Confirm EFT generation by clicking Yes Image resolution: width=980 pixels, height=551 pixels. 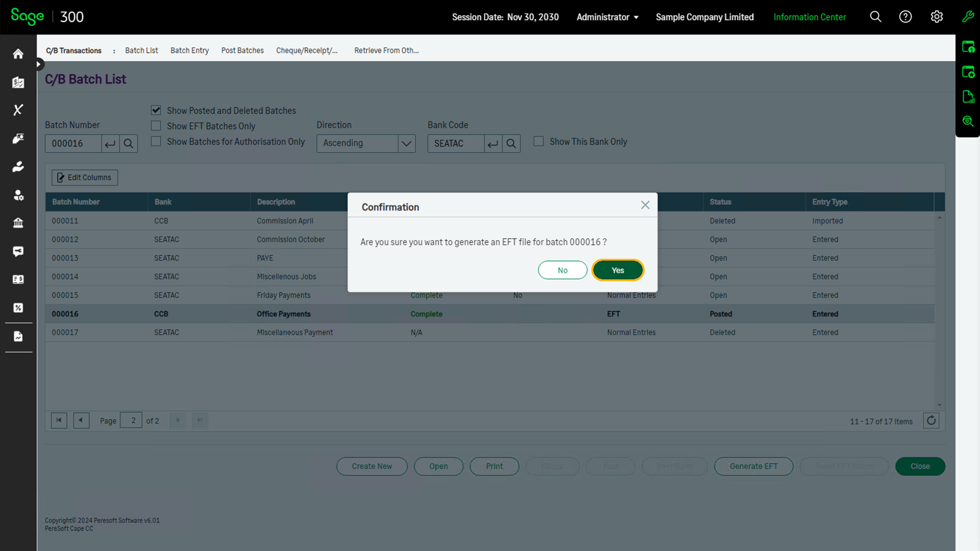(618, 270)
